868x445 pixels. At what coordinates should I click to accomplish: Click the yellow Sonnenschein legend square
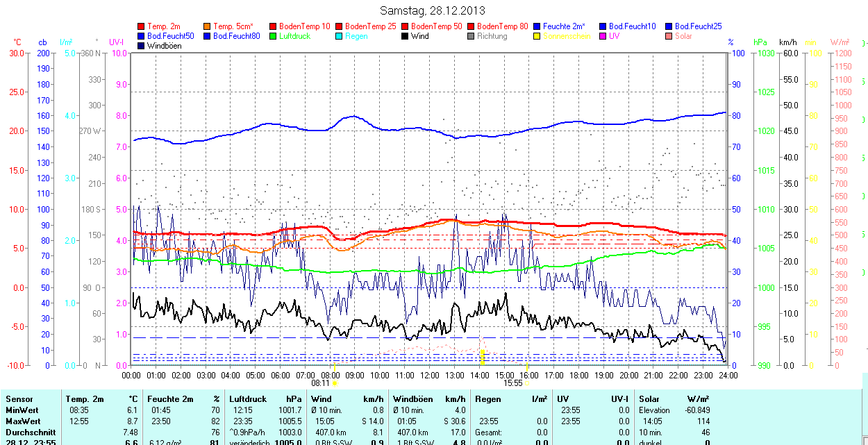[537, 36]
